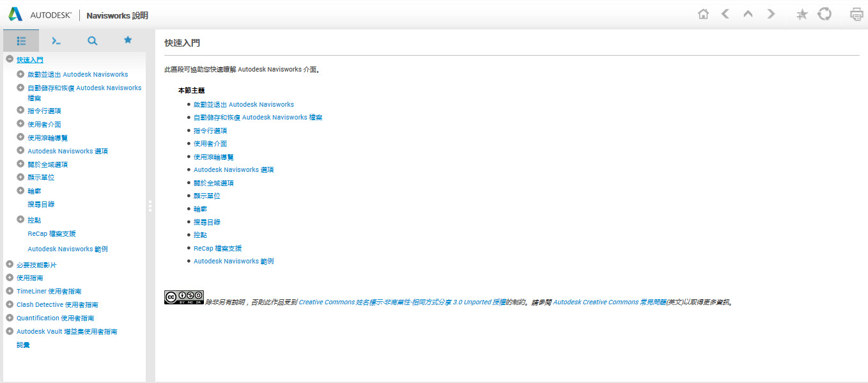Open 使用滾輪導覽 link in topic list

(213, 157)
